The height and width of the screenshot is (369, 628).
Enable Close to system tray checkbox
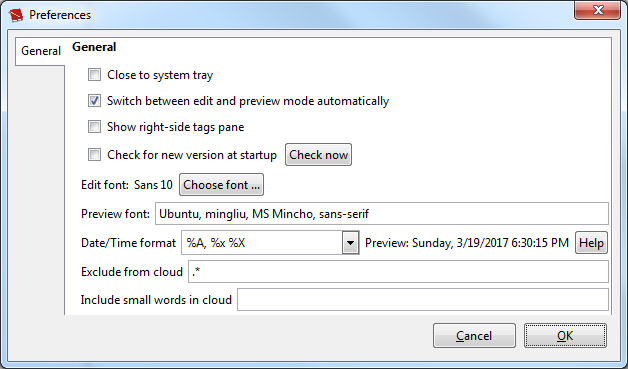pyautogui.click(x=95, y=75)
